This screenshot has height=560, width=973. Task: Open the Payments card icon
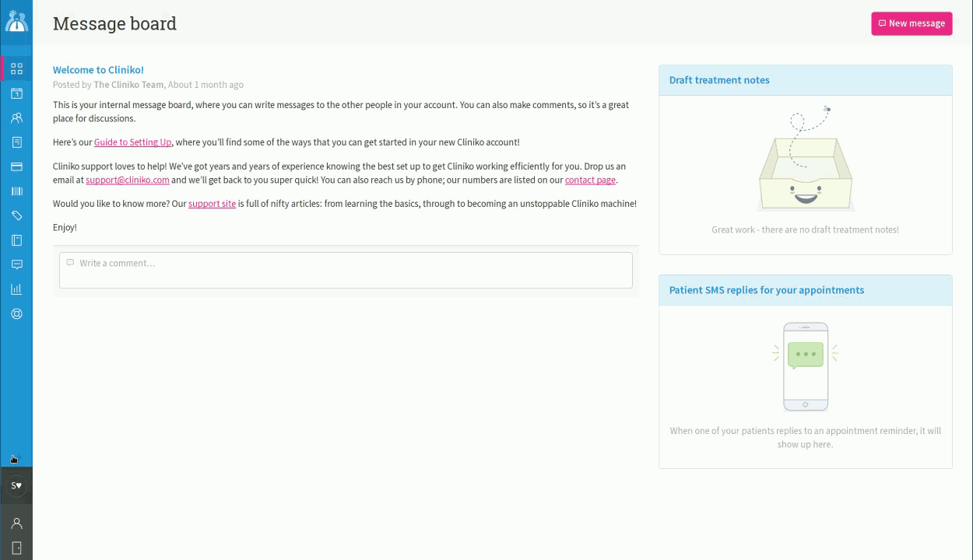[x=16, y=166]
